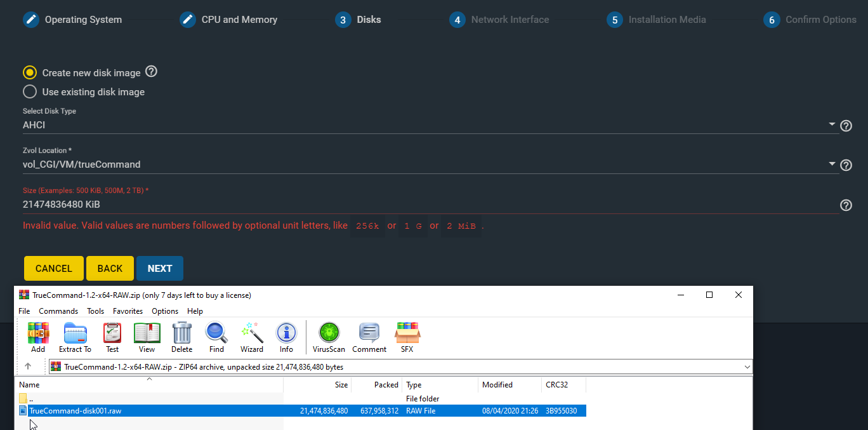Screen dimensions: 868x430
Task: Open help icon for the Size field
Action: 846,205
